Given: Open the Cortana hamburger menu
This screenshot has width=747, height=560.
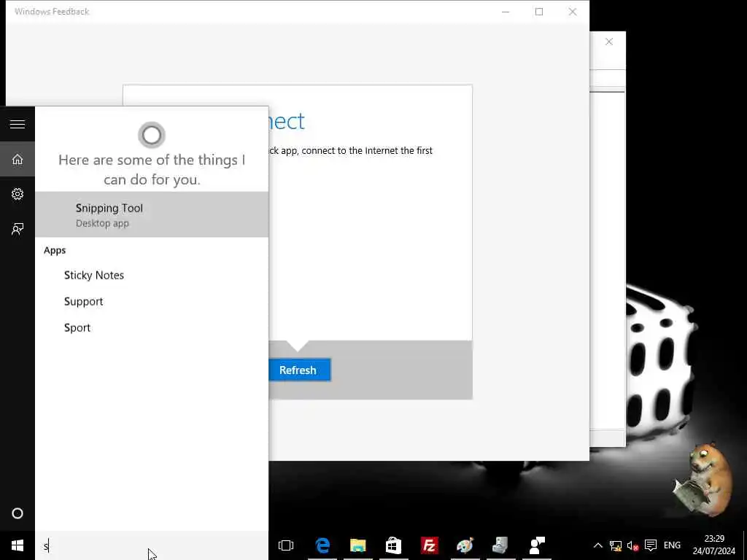Looking at the screenshot, I should [18, 124].
